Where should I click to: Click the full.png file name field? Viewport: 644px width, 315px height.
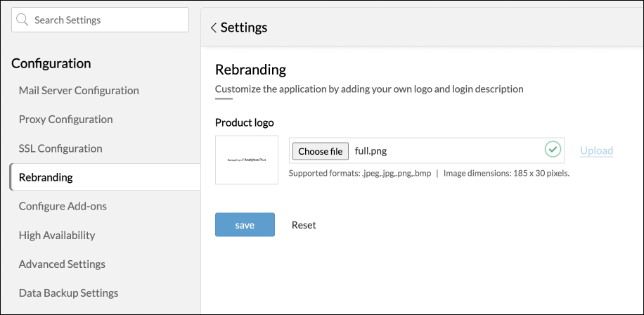(443, 150)
